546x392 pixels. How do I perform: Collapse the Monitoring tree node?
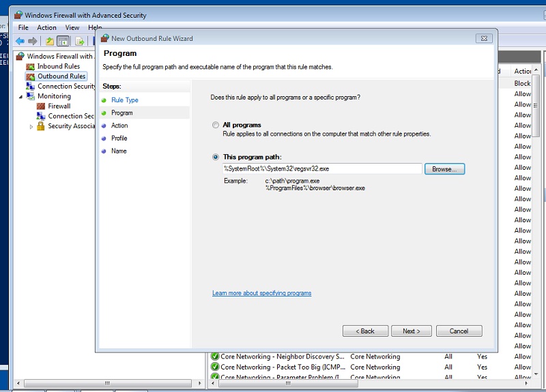[20, 97]
